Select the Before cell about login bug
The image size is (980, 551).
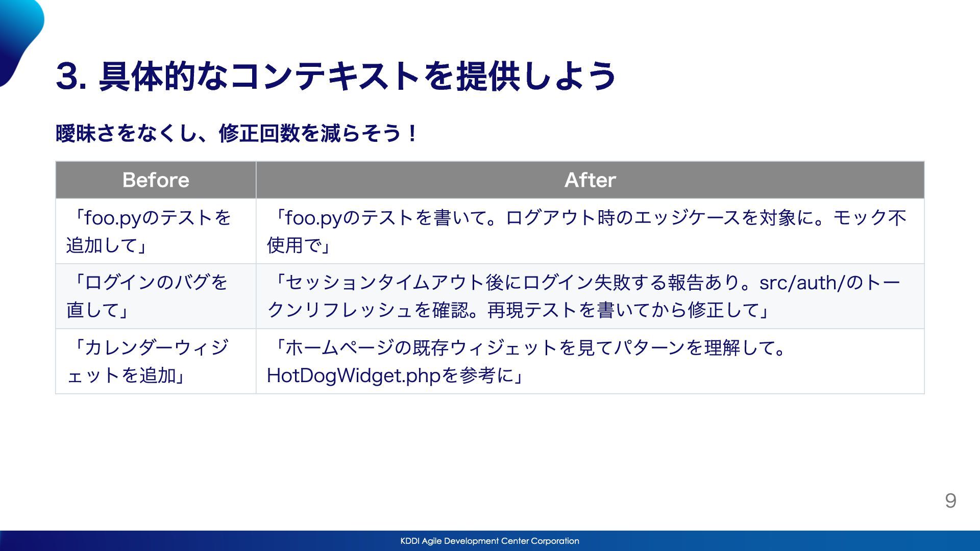coord(155,296)
